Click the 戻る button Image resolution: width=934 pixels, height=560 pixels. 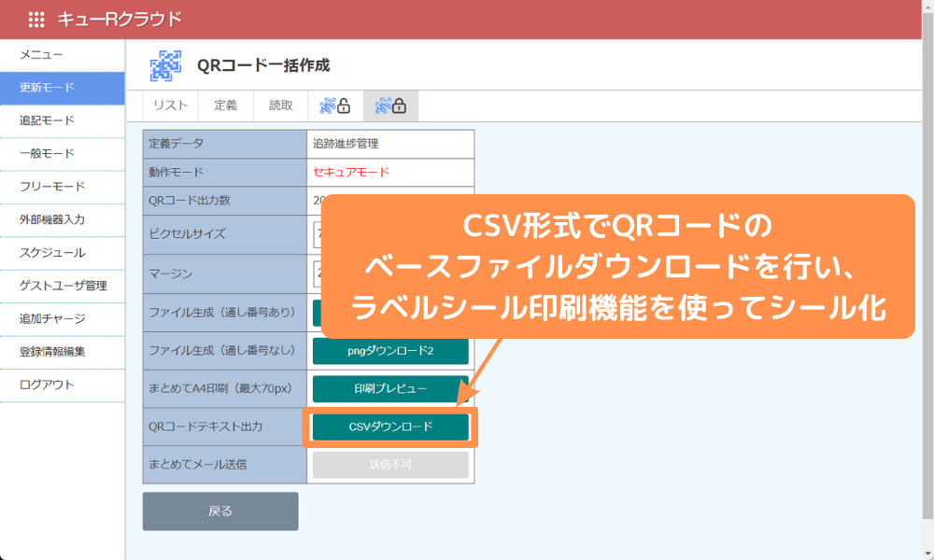(x=220, y=511)
